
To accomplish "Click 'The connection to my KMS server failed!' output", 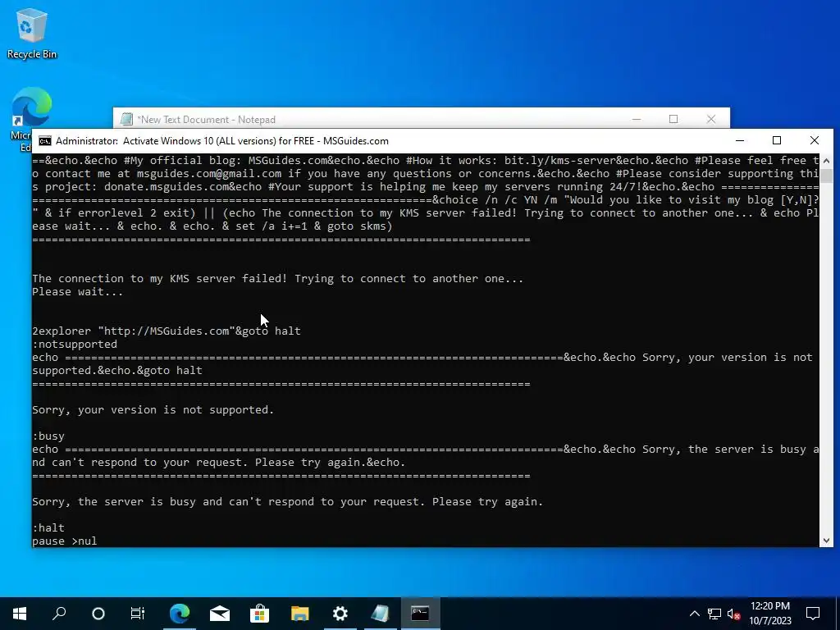I will pyautogui.click(x=160, y=279).
